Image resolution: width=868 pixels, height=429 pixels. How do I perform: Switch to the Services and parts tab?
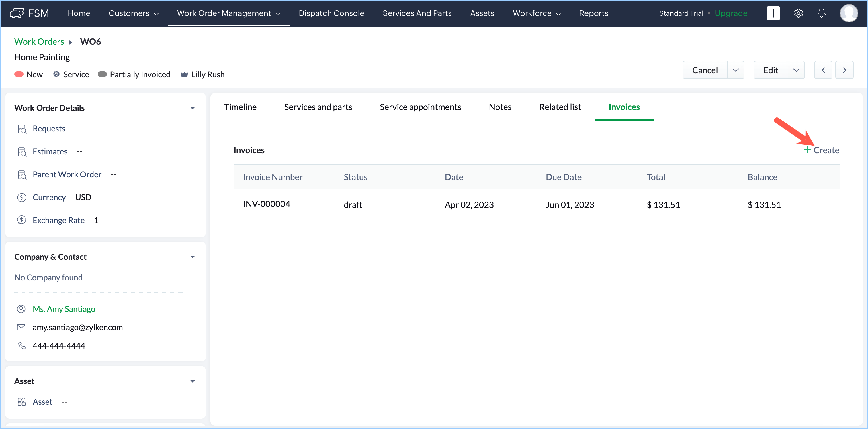(x=318, y=107)
